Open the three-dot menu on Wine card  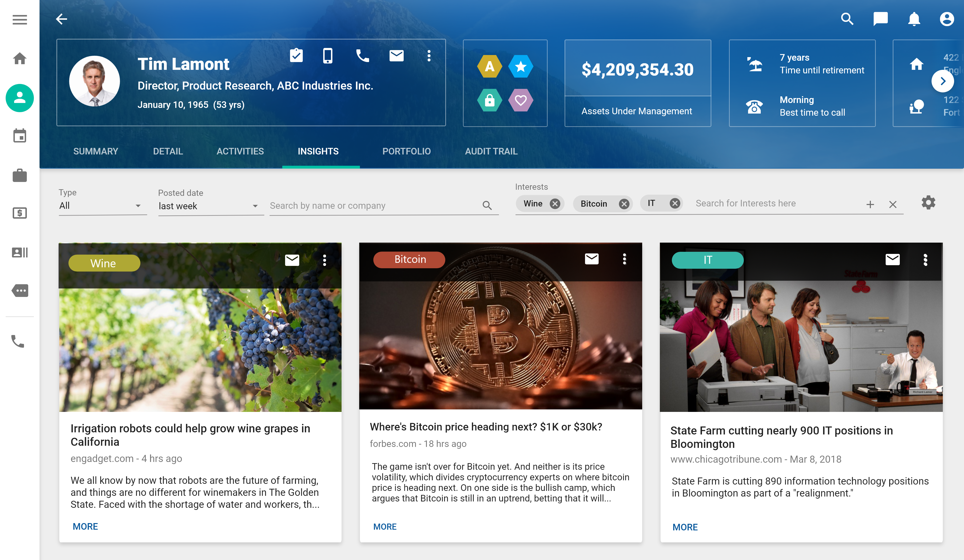[x=324, y=260]
